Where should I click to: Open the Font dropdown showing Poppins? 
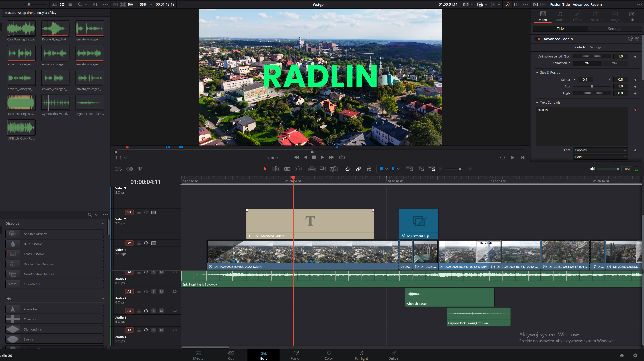(x=600, y=150)
